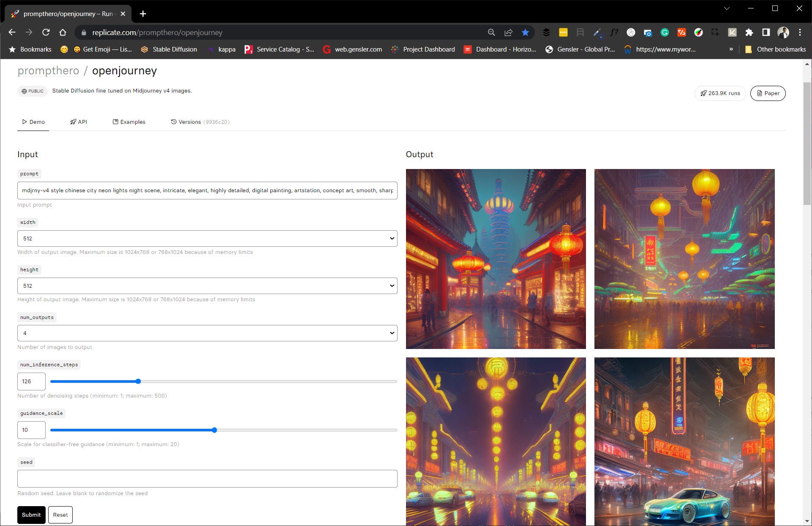Open the height dropdown
This screenshot has height=526, width=812.
click(x=207, y=286)
